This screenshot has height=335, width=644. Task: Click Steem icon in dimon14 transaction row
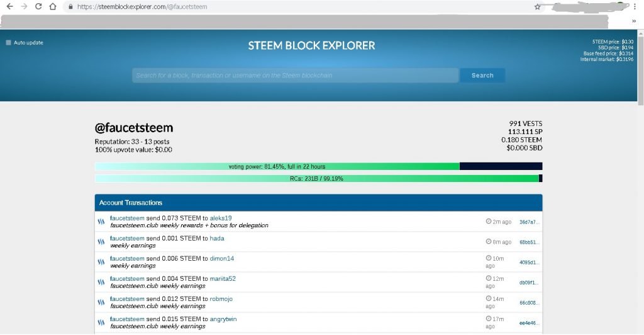(101, 262)
